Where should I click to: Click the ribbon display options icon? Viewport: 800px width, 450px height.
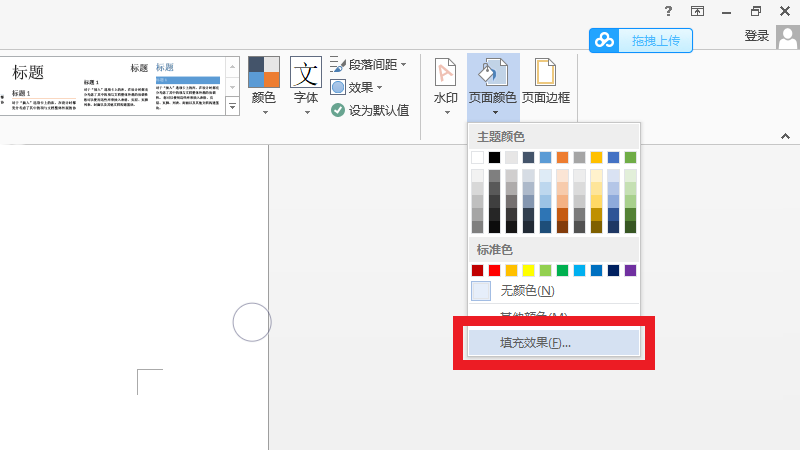[698, 11]
